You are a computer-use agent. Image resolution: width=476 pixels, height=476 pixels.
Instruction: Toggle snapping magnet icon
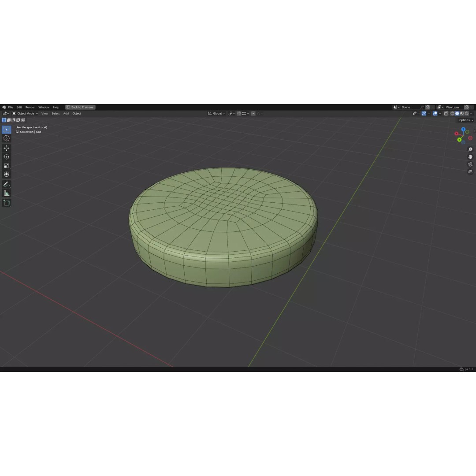tap(239, 114)
